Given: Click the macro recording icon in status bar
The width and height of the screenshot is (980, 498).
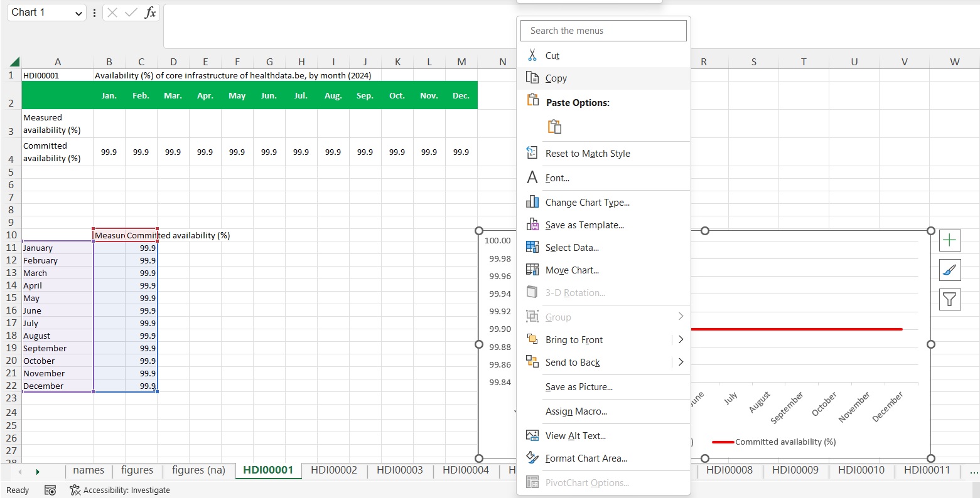Looking at the screenshot, I should point(51,490).
